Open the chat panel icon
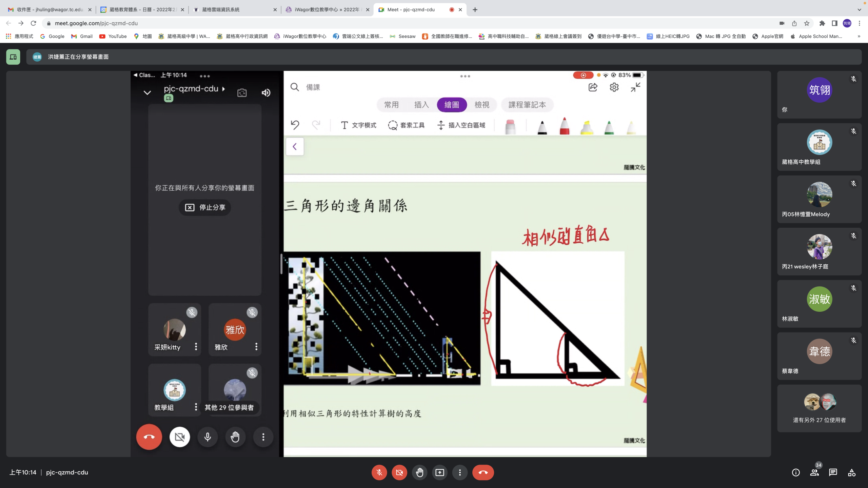Image resolution: width=868 pixels, height=488 pixels. pyautogui.click(x=833, y=472)
